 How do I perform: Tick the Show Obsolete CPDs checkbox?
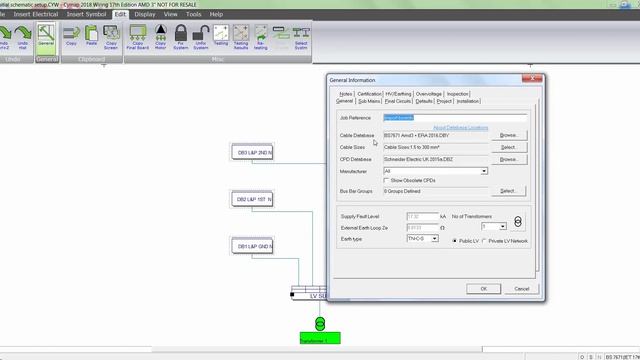point(386,180)
